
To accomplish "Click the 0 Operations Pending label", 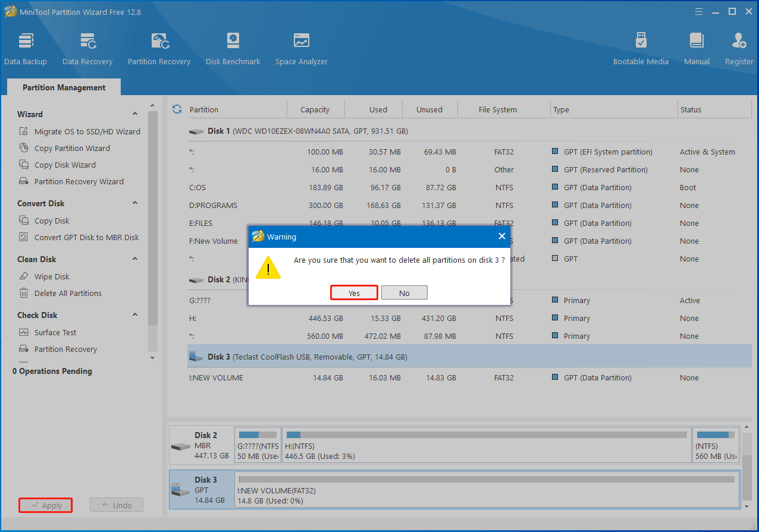I will (x=52, y=371).
